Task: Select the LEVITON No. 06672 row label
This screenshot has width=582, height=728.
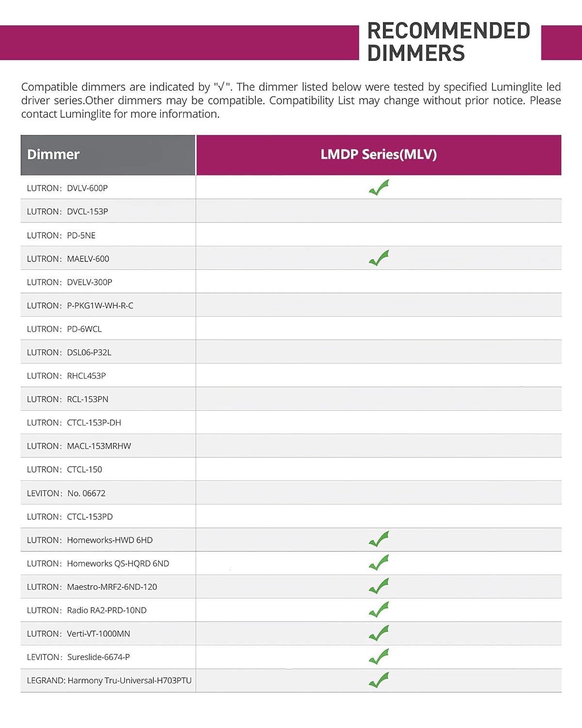Action: pyautogui.click(x=66, y=493)
